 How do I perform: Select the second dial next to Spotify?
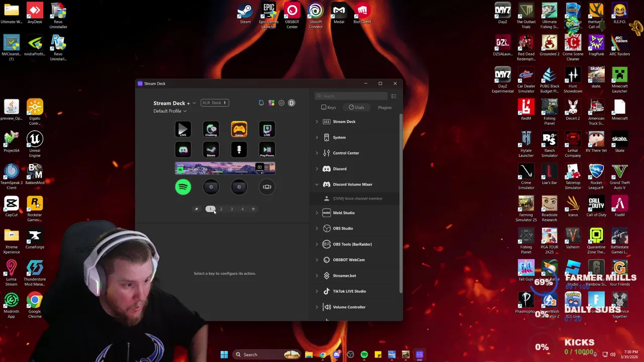(211, 187)
